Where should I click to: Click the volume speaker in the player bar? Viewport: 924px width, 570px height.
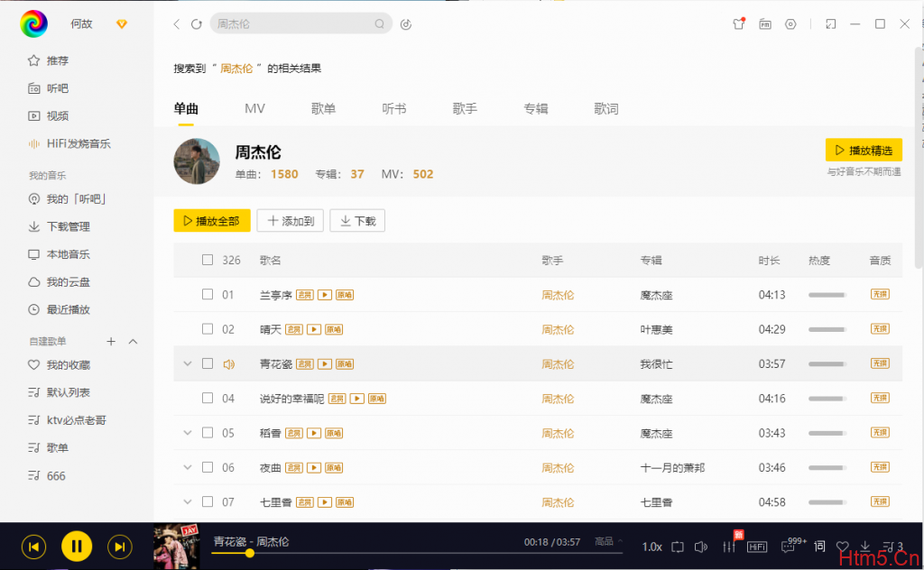[x=700, y=547]
